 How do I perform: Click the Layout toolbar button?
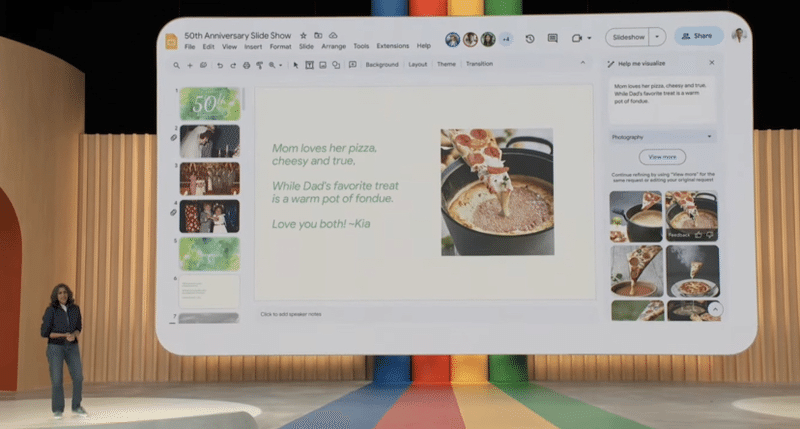[417, 64]
